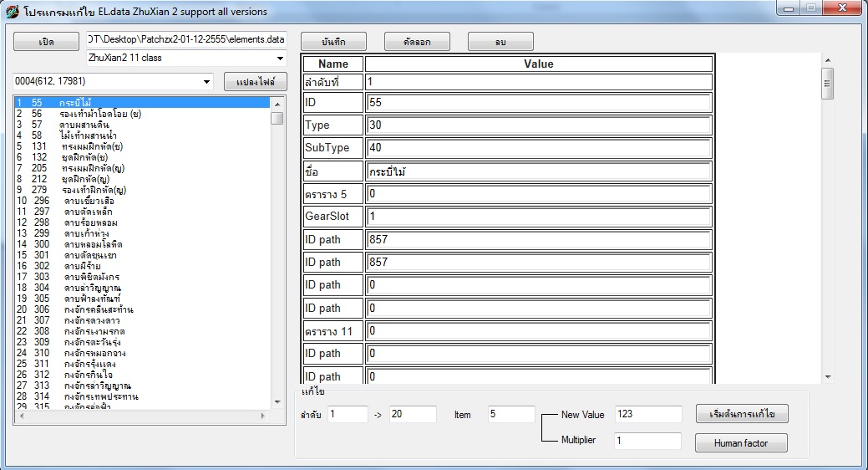Click the ตราราง 11 value field

tap(539, 331)
